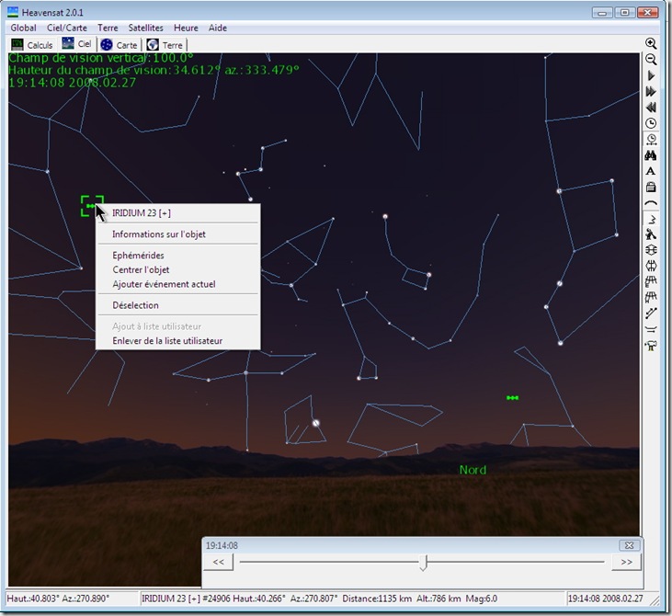This screenshot has height=616, width=672.
Task: Maximize the Heavensat window
Action: click(625, 13)
